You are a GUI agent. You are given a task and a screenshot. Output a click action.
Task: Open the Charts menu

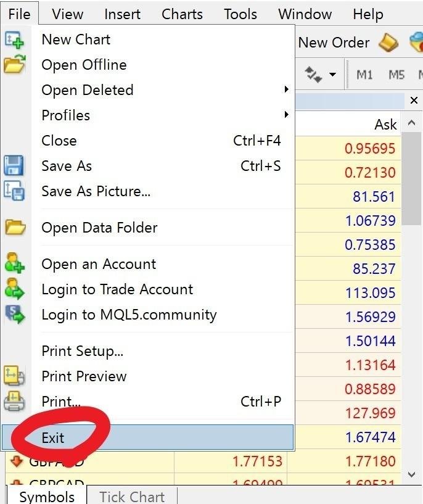coord(182,14)
